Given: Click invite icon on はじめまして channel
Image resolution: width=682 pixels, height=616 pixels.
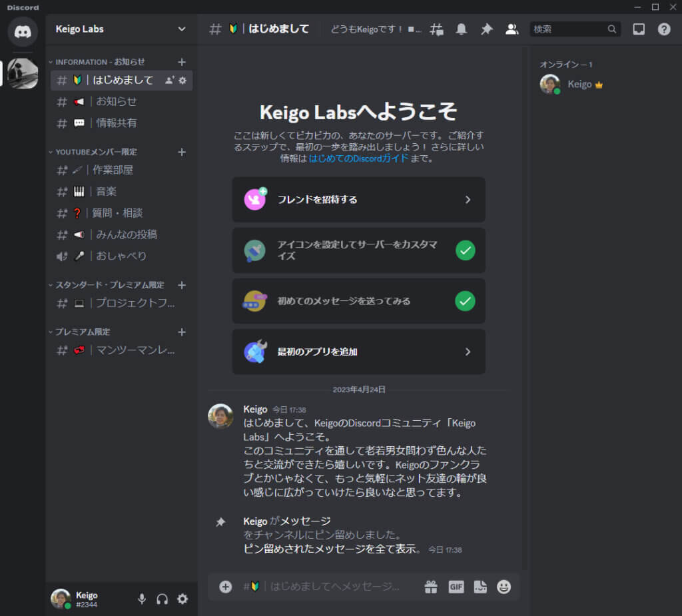Looking at the screenshot, I should tap(170, 80).
